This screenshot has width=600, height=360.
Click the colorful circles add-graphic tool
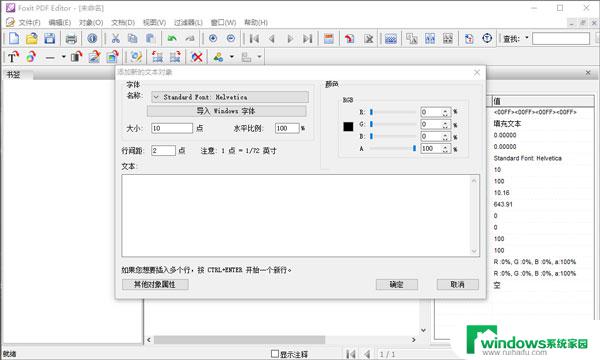pos(31,57)
